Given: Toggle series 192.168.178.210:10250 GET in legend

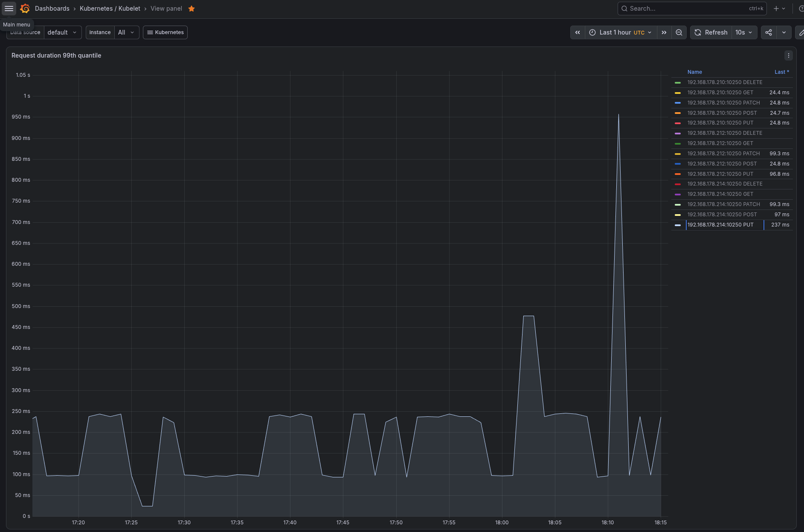Looking at the screenshot, I should (x=720, y=93).
